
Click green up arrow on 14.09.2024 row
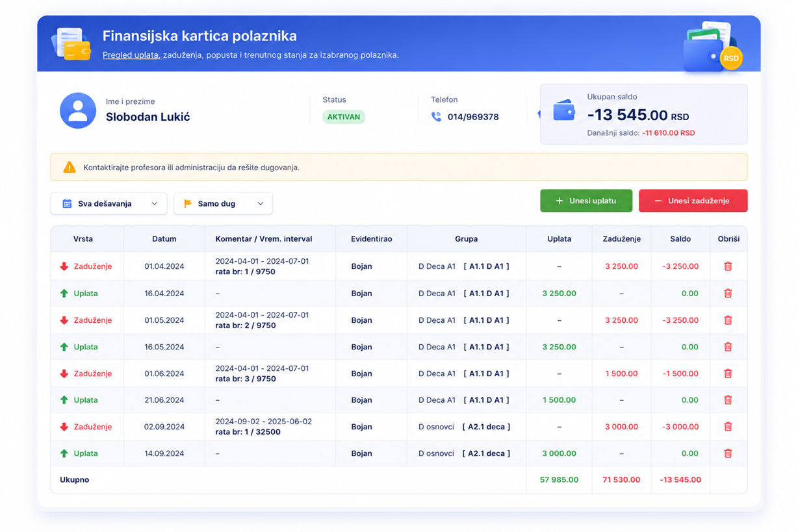(x=64, y=453)
